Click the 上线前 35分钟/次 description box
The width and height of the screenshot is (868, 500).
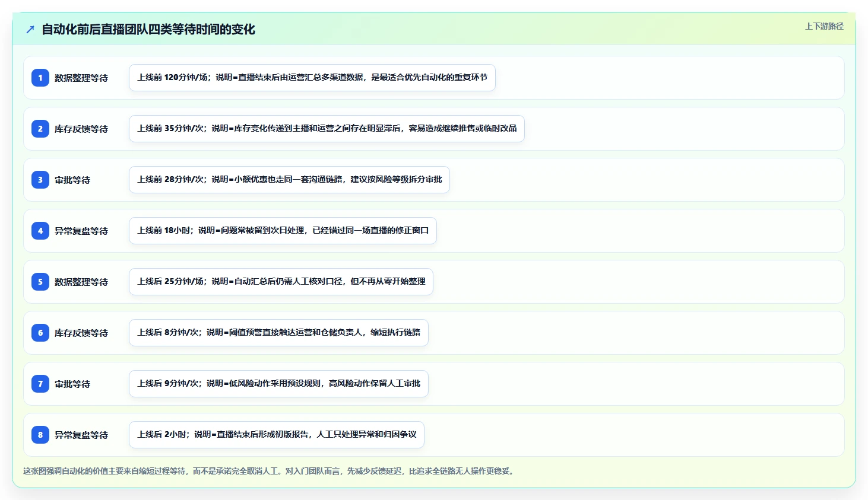point(327,129)
